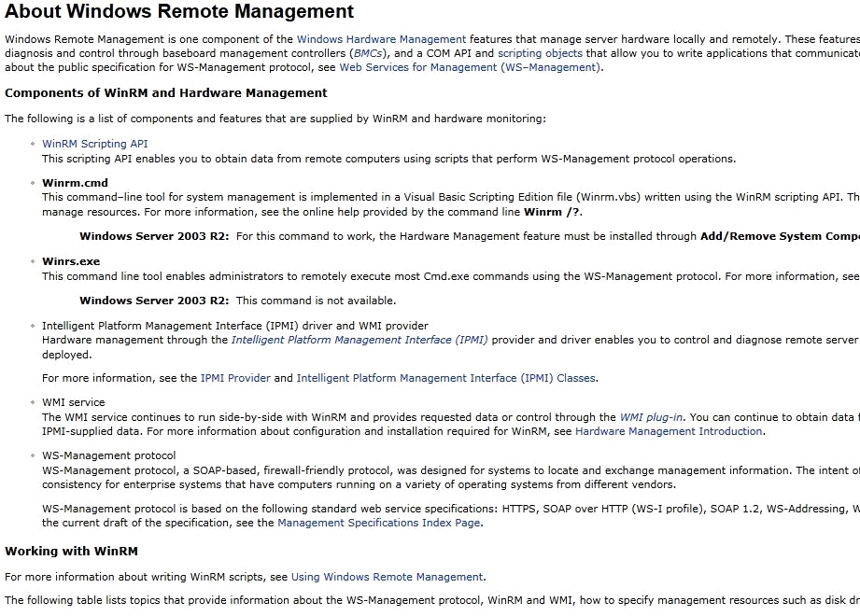Click the Working with WinRM heading
Image resolution: width=860 pixels, height=616 pixels.
point(71,552)
